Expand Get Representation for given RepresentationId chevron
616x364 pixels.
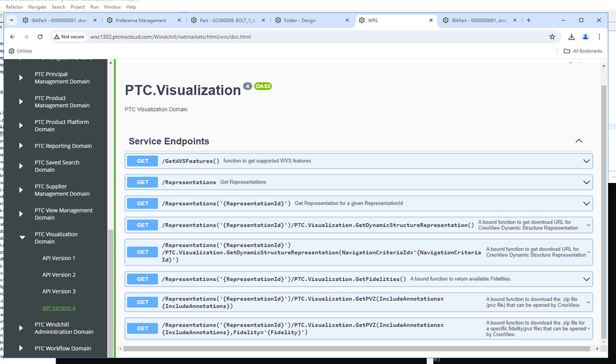(x=586, y=203)
